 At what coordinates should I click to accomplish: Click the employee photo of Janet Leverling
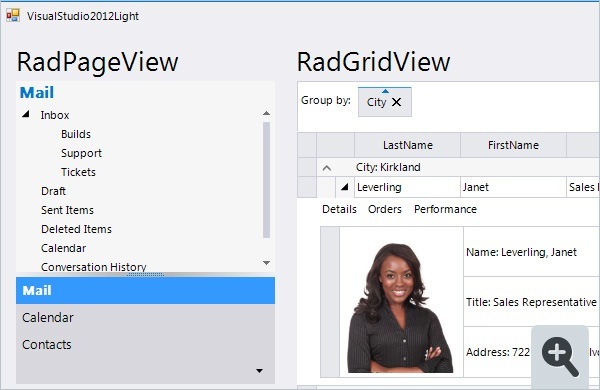[400, 308]
